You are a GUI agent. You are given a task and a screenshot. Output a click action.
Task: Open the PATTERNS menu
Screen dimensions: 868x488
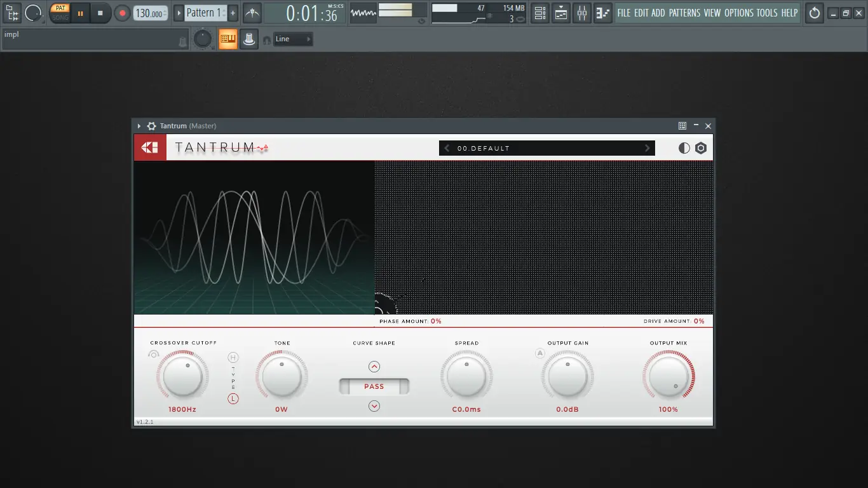[x=684, y=13]
